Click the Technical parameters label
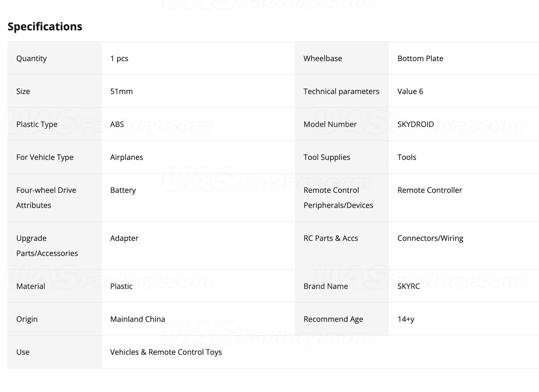539x392 pixels. (x=341, y=91)
